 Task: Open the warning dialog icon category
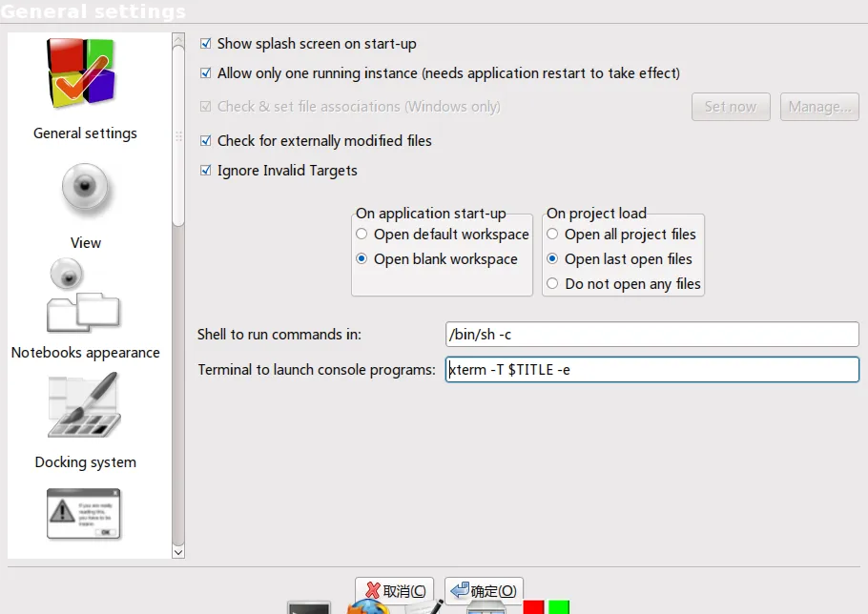click(84, 514)
